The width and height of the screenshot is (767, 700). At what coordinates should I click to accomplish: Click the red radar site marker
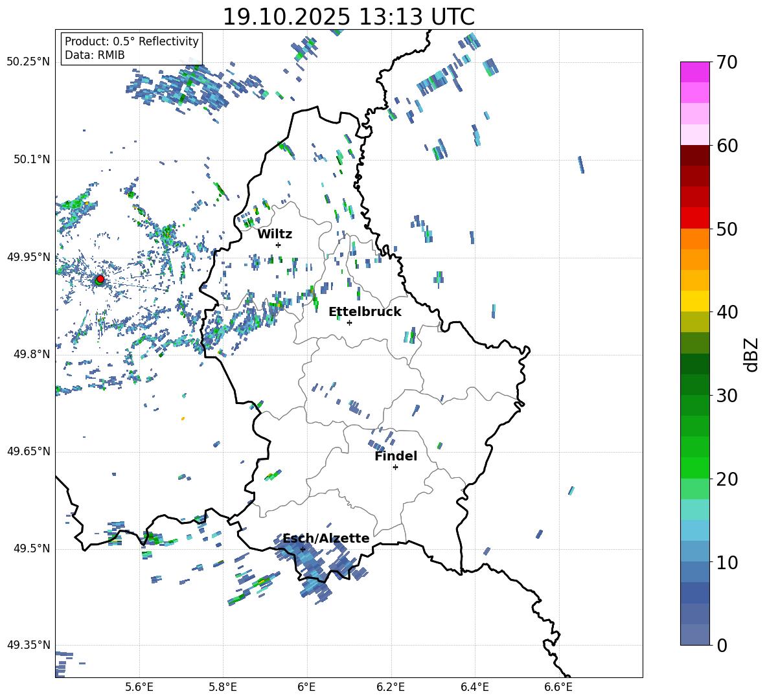pos(100,279)
